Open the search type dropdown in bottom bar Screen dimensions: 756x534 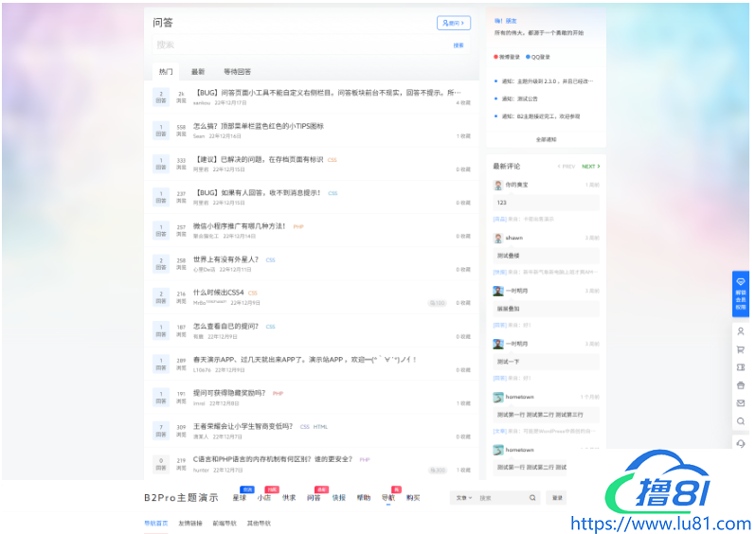click(463, 497)
